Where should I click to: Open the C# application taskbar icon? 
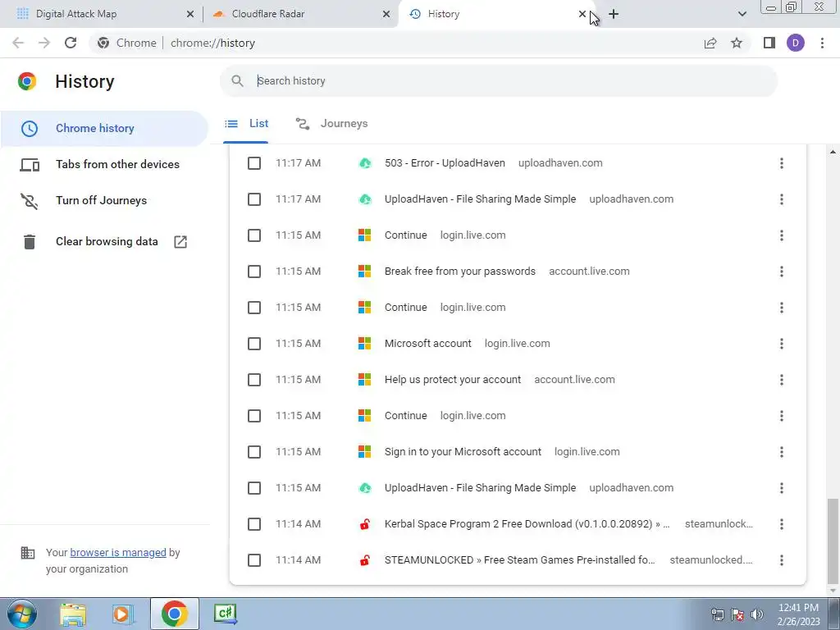point(225,614)
